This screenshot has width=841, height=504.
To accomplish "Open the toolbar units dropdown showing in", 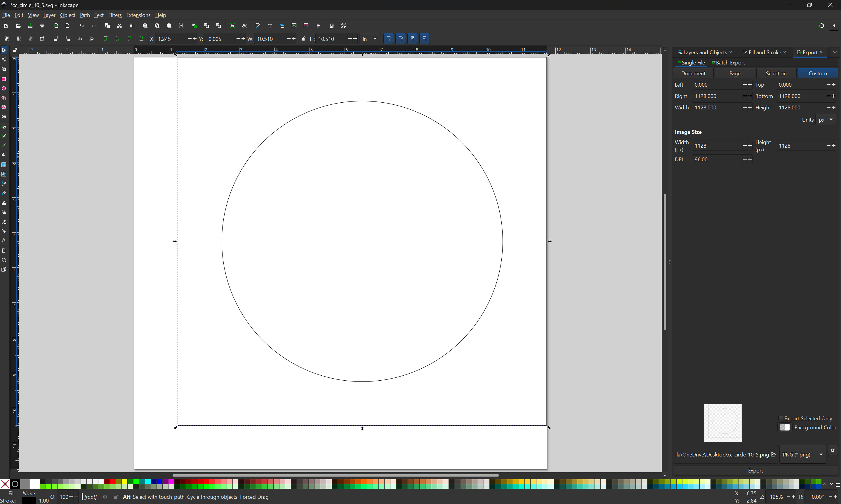I will pyautogui.click(x=370, y=39).
